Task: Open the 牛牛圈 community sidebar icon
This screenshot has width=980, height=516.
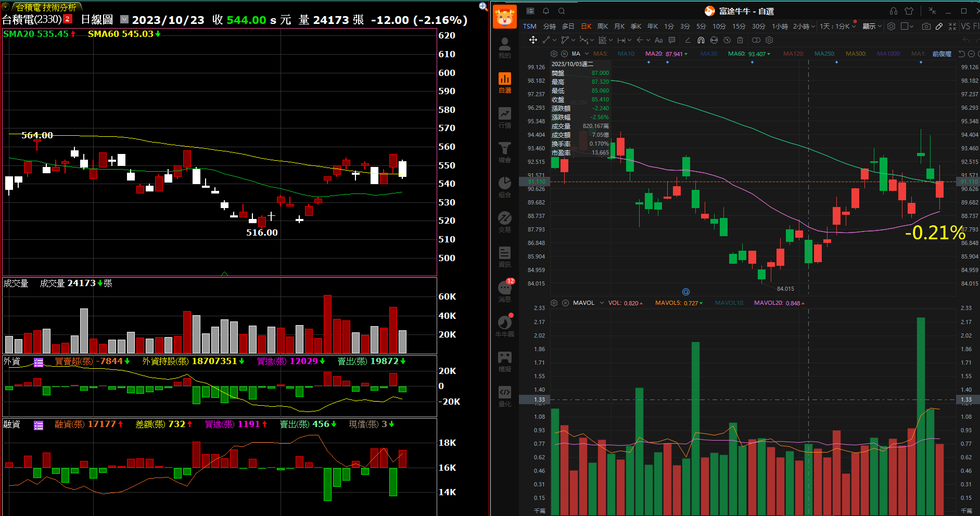Action: (505, 326)
